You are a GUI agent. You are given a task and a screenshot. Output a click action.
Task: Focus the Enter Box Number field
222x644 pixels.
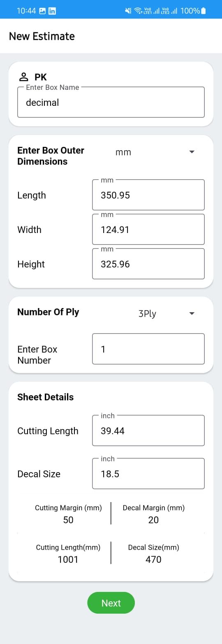[148, 349]
